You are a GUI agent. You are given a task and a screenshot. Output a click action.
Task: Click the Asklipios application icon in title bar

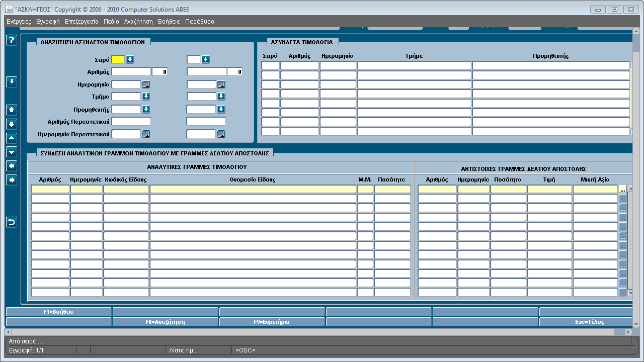(9, 10)
